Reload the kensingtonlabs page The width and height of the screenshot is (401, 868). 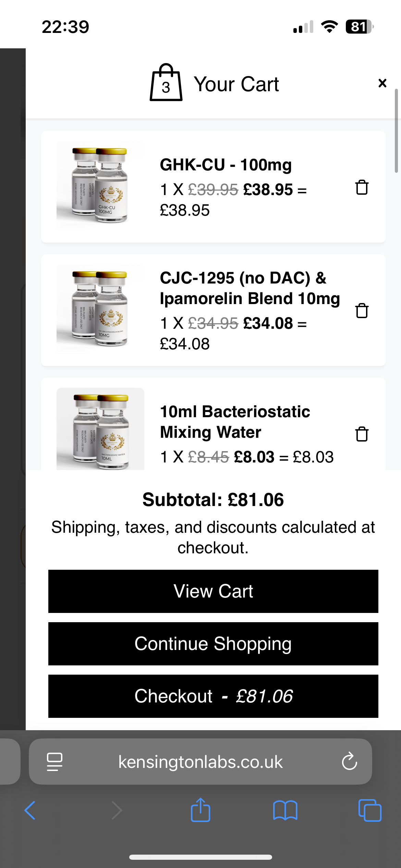point(349,761)
